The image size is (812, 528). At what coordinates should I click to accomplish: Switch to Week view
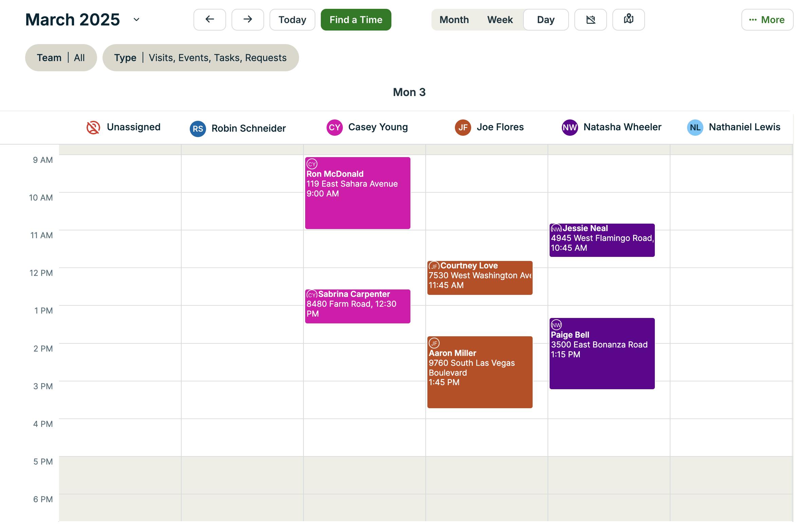pyautogui.click(x=499, y=20)
